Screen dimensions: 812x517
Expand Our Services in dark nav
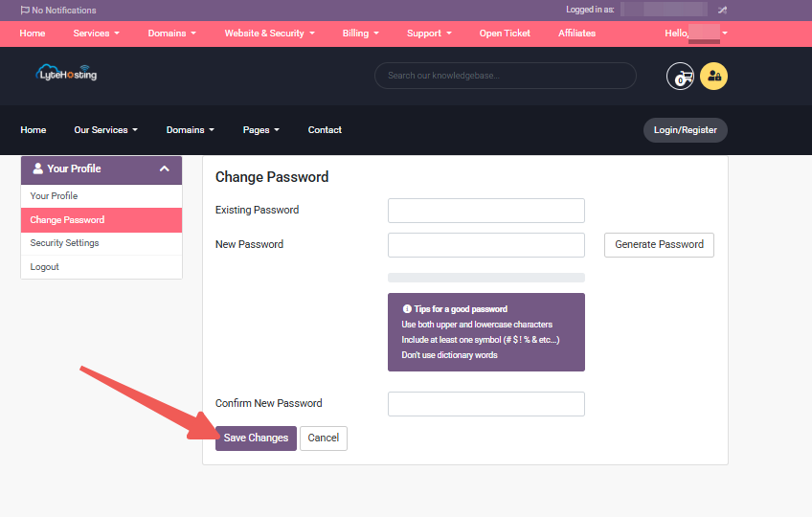pyautogui.click(x=105, y=130)
